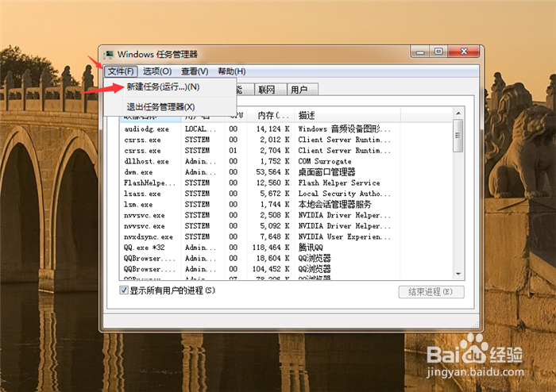Minimize the Task Manager window

420,52
